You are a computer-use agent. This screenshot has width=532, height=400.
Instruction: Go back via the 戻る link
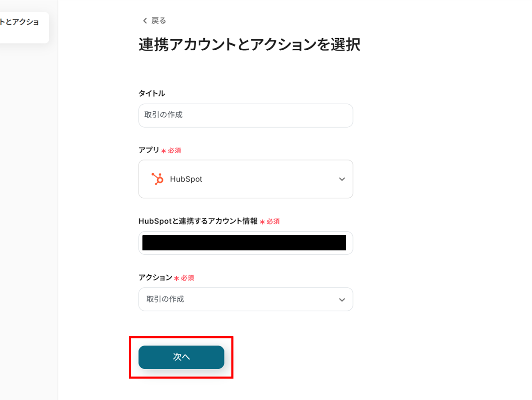click(158, 21)
